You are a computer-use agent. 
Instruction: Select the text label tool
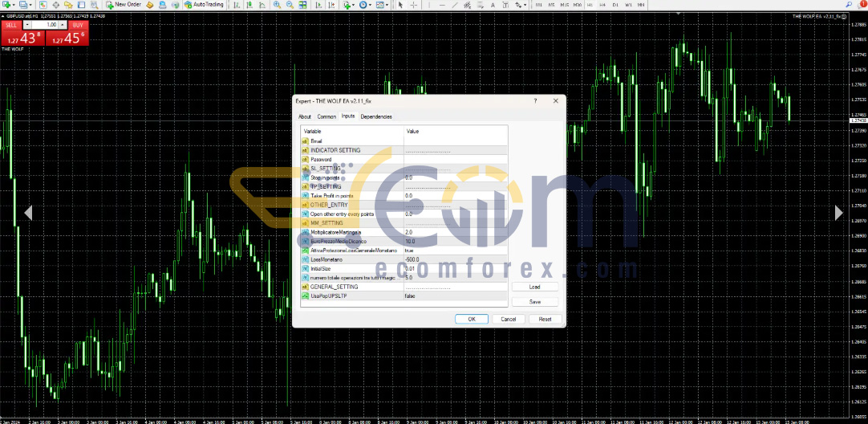click(505, 5)
